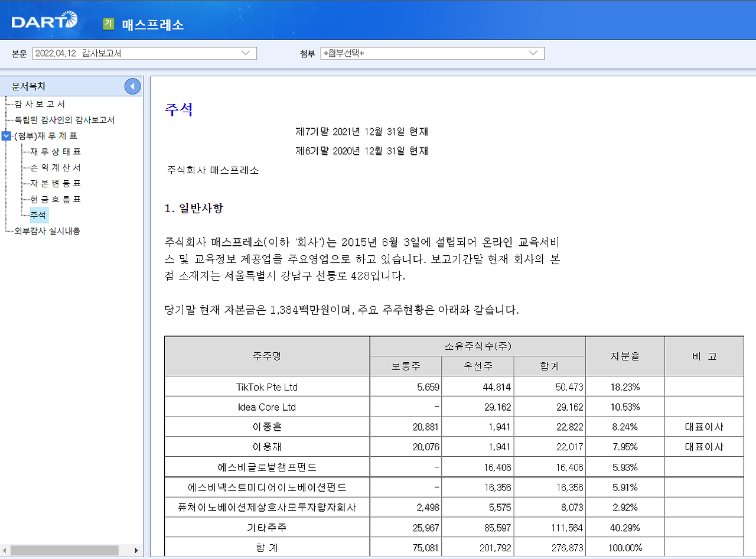Click the 5.93% ownership value
Image resolution: width=756 pixels, height=559 pixels.
click(625, 468)
